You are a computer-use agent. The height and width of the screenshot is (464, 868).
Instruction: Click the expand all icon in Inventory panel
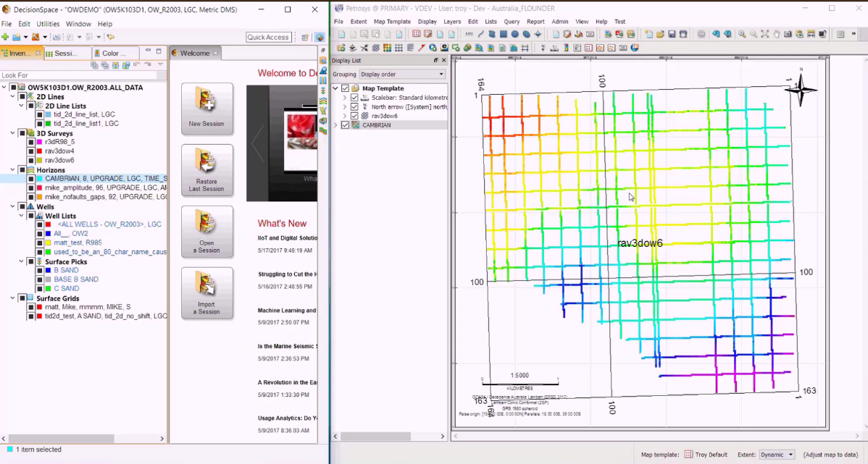tap(95, 65)
